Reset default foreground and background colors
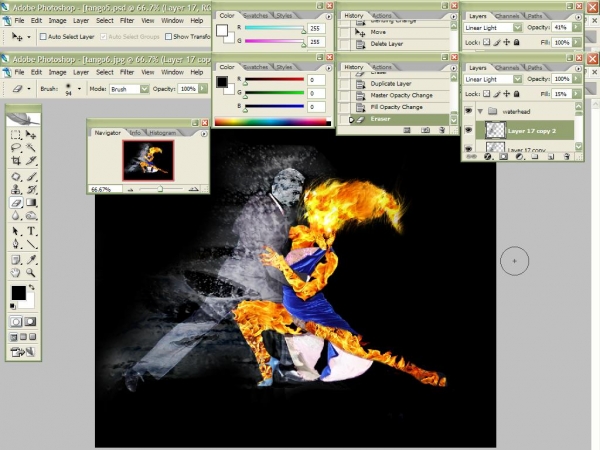The image size is (600, 450). pos(13,306)
